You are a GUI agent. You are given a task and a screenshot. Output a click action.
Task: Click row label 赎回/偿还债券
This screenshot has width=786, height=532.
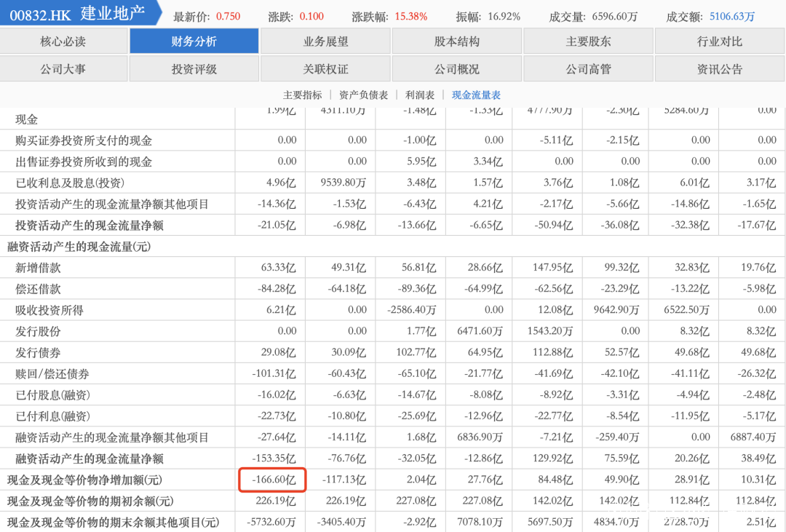coord(52,374)
